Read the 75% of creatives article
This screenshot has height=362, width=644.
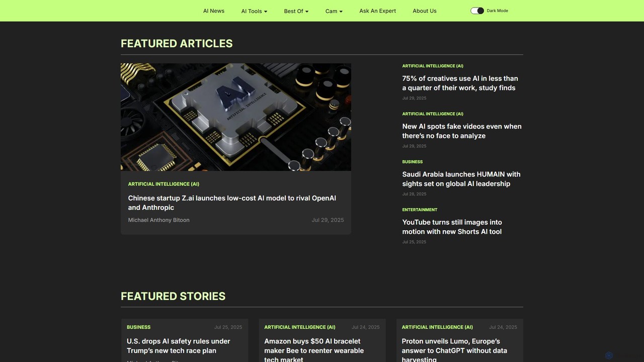460,83
